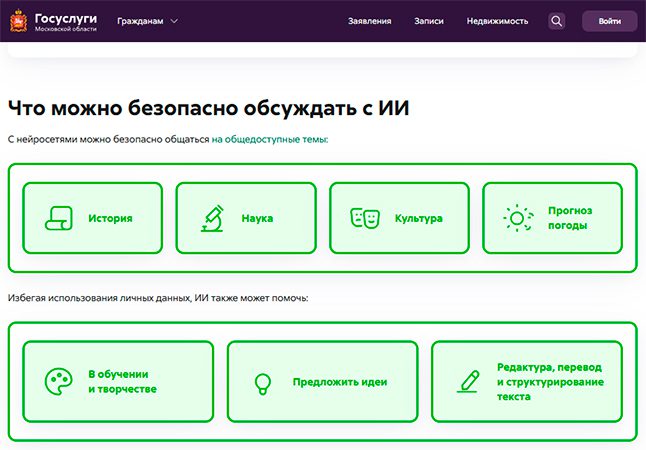Follow the 'на общедоступные темы' link
The image size is (646, 450).
269,139
